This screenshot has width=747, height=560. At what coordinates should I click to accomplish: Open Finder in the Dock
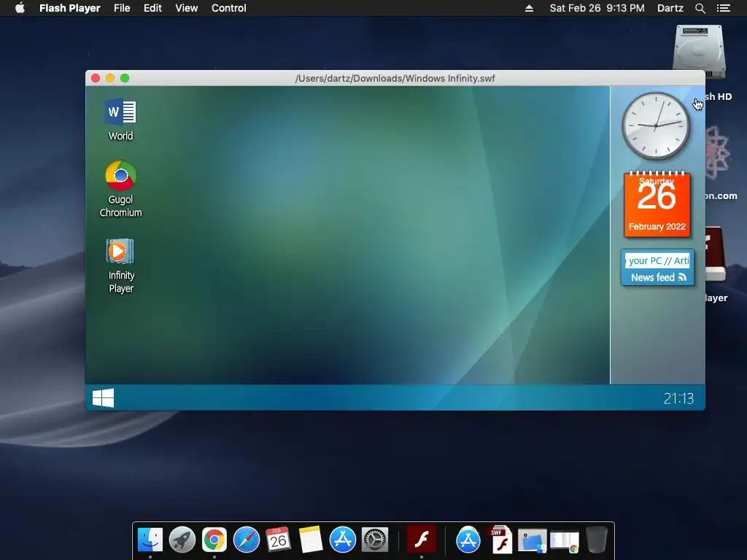[150, 540]
